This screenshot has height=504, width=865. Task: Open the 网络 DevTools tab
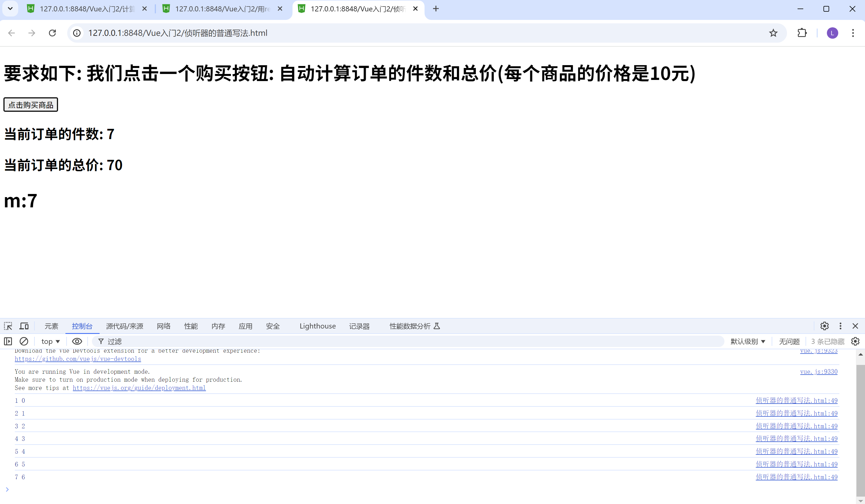163,326
